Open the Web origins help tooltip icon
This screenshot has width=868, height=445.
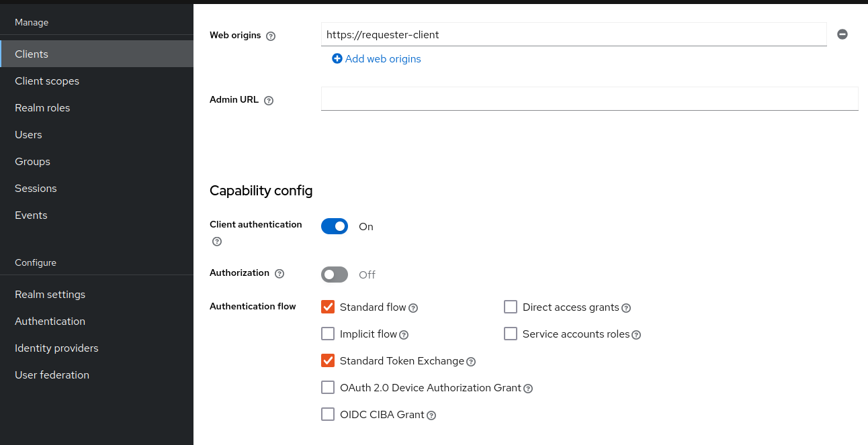coord(271,36)
